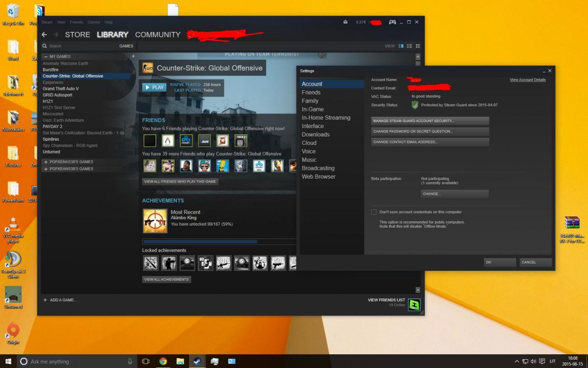This screenshot has height=368, width=588.
Task: Click Manage Steam Guard Account Security button
Action: [430, 121]
